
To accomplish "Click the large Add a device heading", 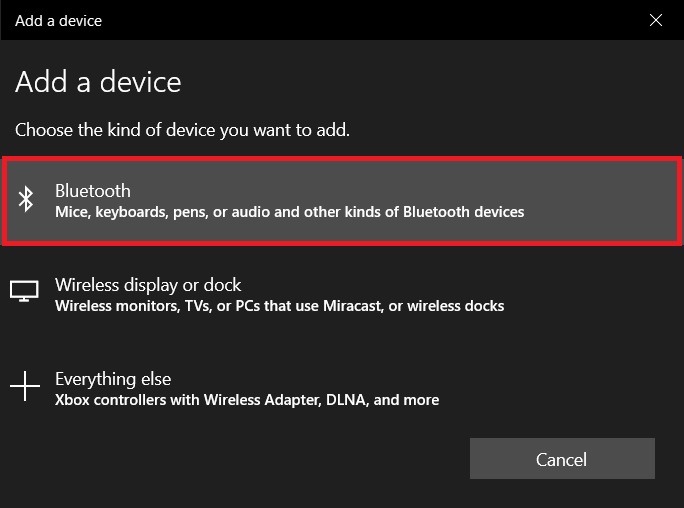I will (x=98, y=82).
